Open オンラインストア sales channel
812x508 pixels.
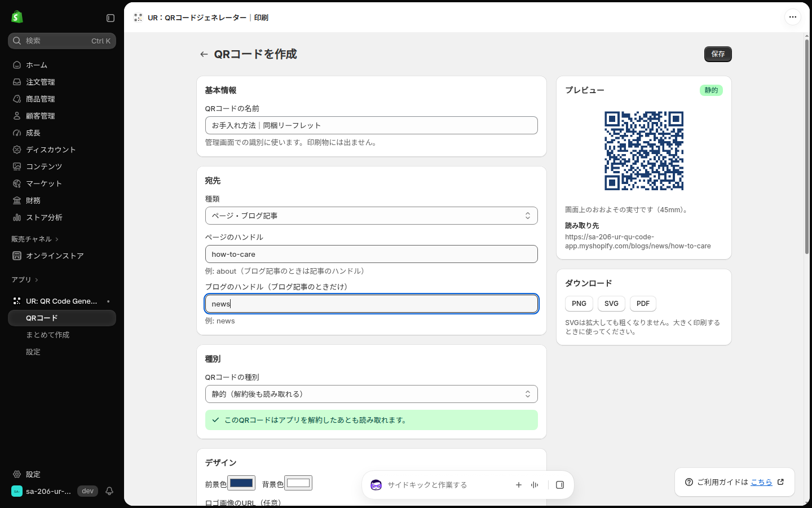point(62,256)
